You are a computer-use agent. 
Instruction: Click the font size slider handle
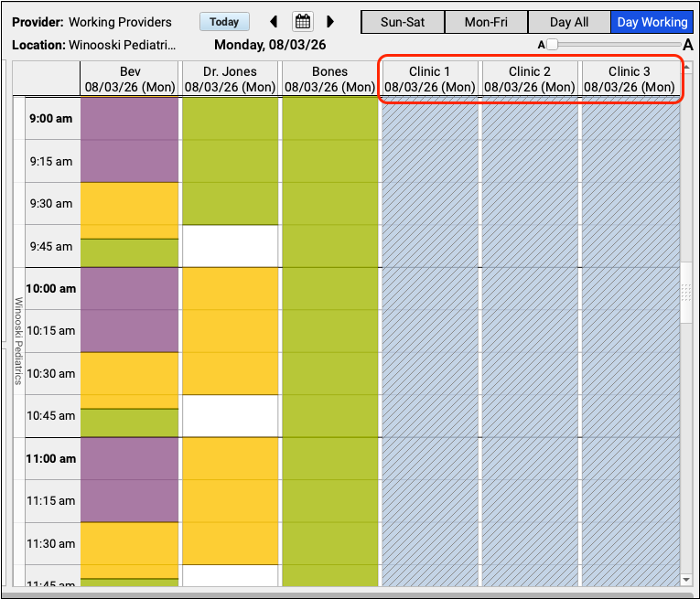(x=553, y=45)
